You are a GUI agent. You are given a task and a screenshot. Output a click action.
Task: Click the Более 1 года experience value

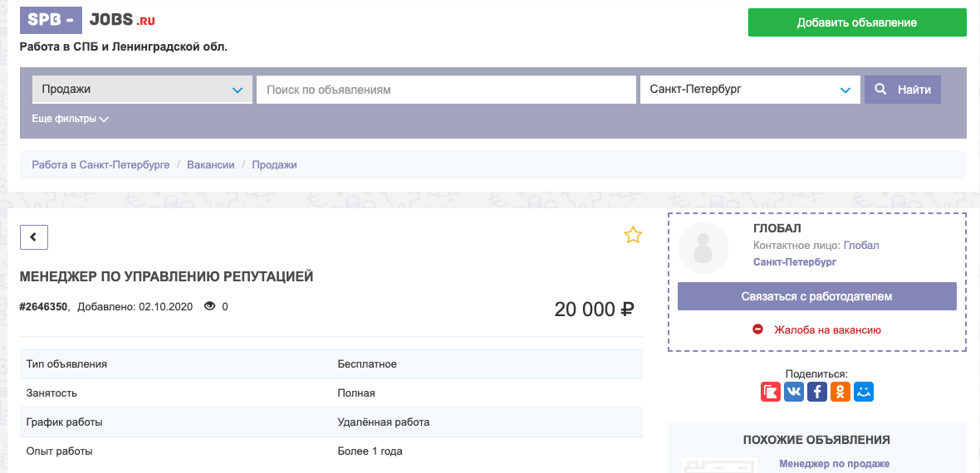(370, 451)
